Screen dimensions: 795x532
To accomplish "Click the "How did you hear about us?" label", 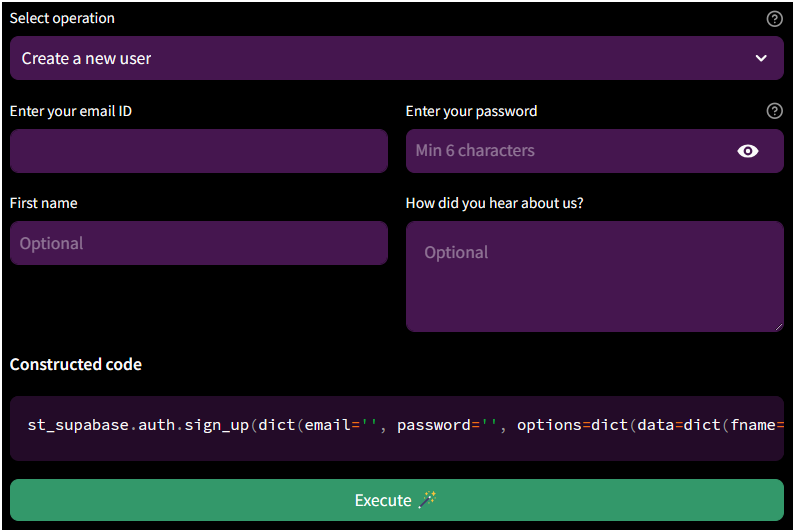I will coord(494,203).
